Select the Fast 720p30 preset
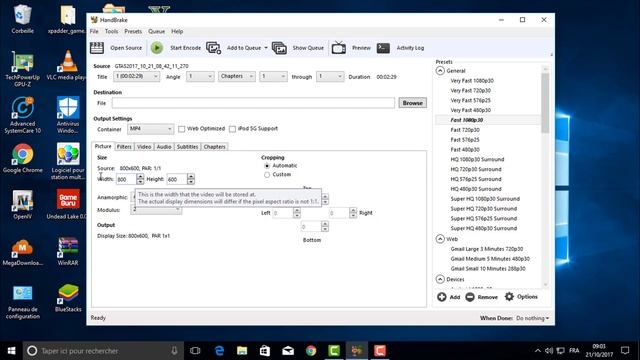 (x=465, y=130)
